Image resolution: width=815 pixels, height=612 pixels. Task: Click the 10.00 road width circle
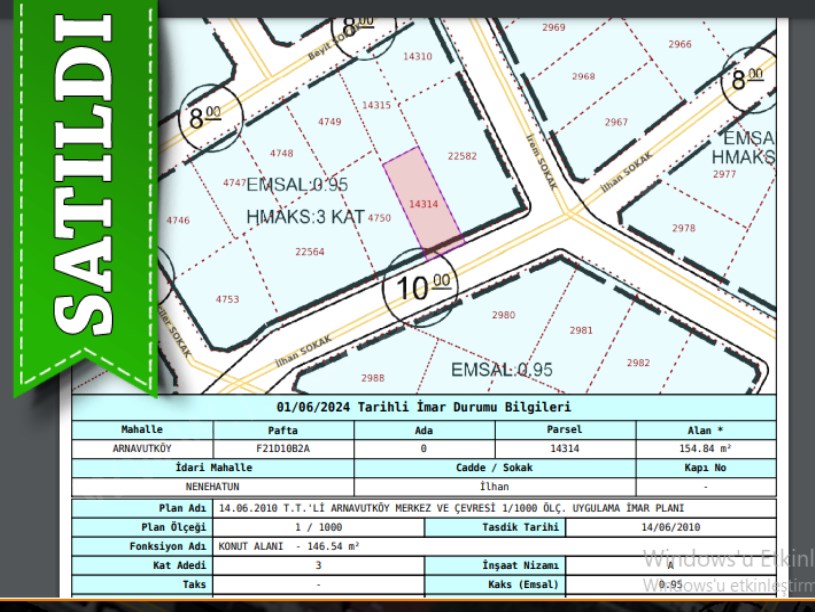(424, 290)
